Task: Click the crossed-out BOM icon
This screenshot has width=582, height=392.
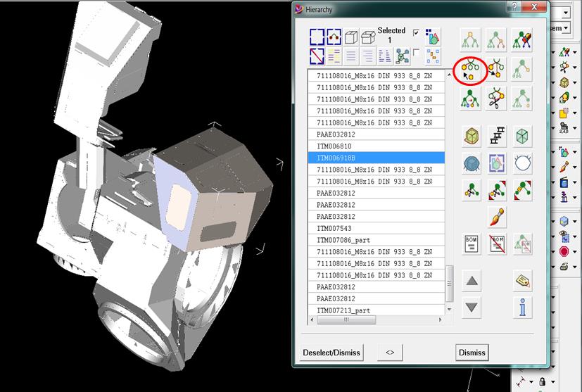Action: [x=498, y=244]
